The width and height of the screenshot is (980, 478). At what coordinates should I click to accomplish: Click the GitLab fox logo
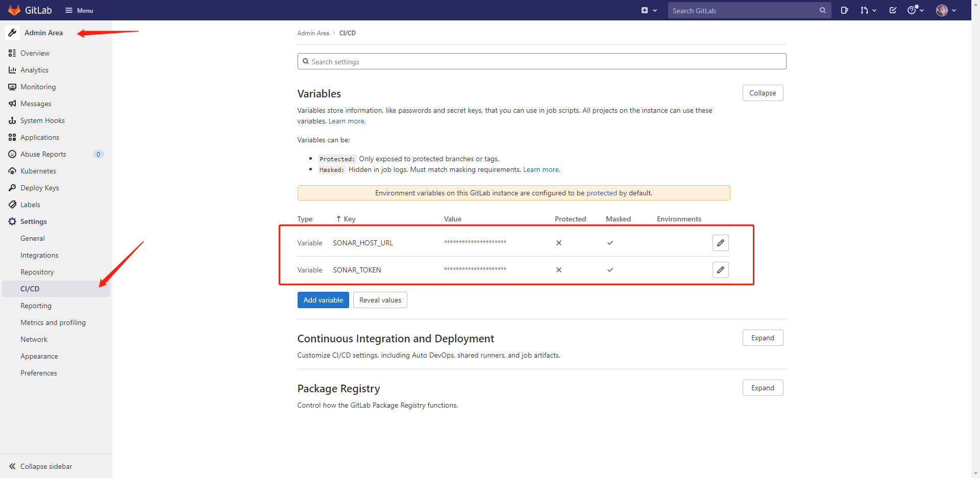tap(14, 10)
